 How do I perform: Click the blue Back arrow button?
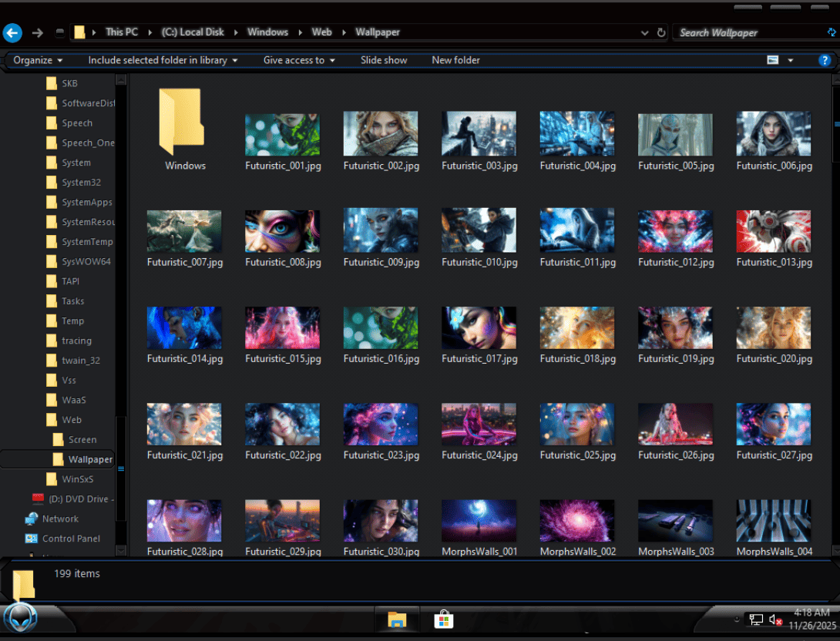coord(12,32)
